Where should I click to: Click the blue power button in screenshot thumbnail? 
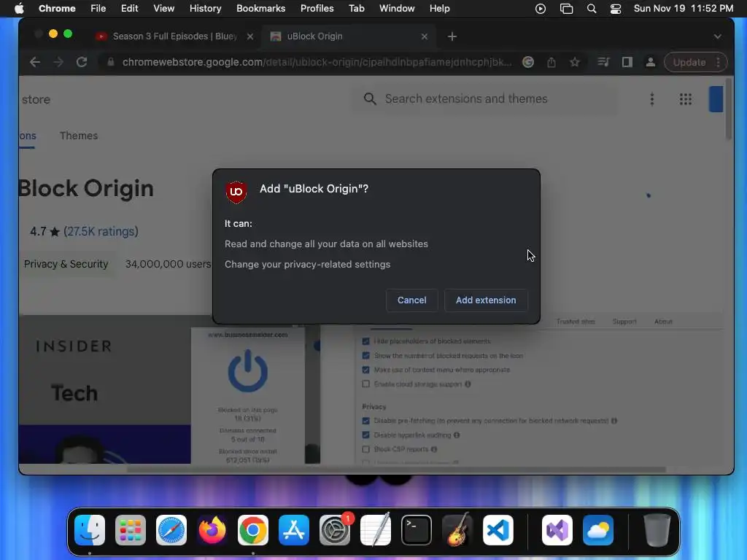tap(248, 371)
